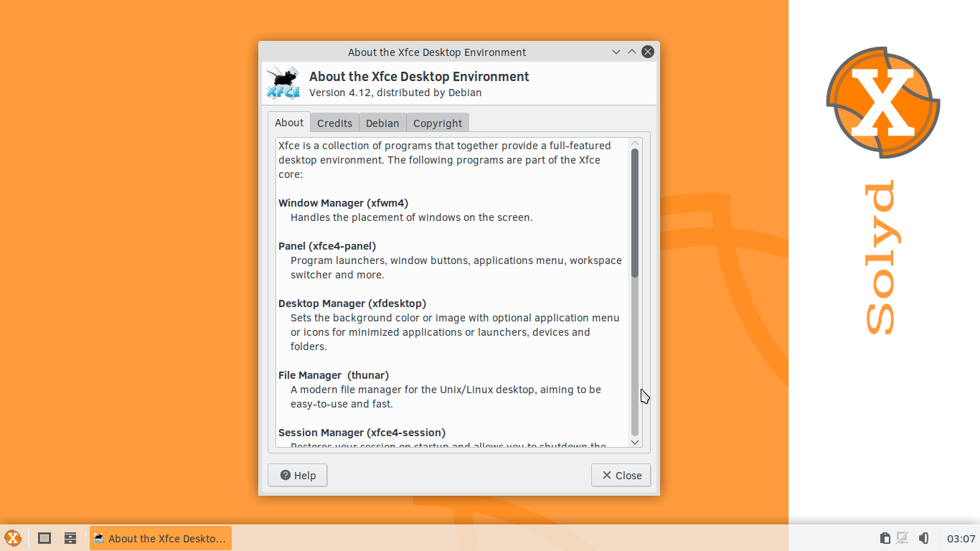Switch to the Credits tab
The image size is (980, 551).
(334, 123)
